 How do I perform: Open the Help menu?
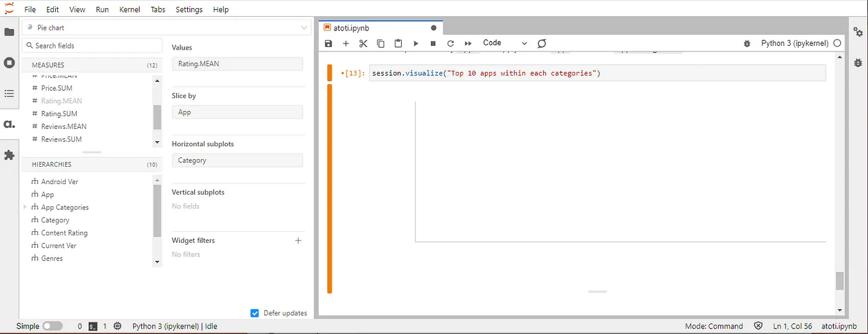click(x=221, y=9)
